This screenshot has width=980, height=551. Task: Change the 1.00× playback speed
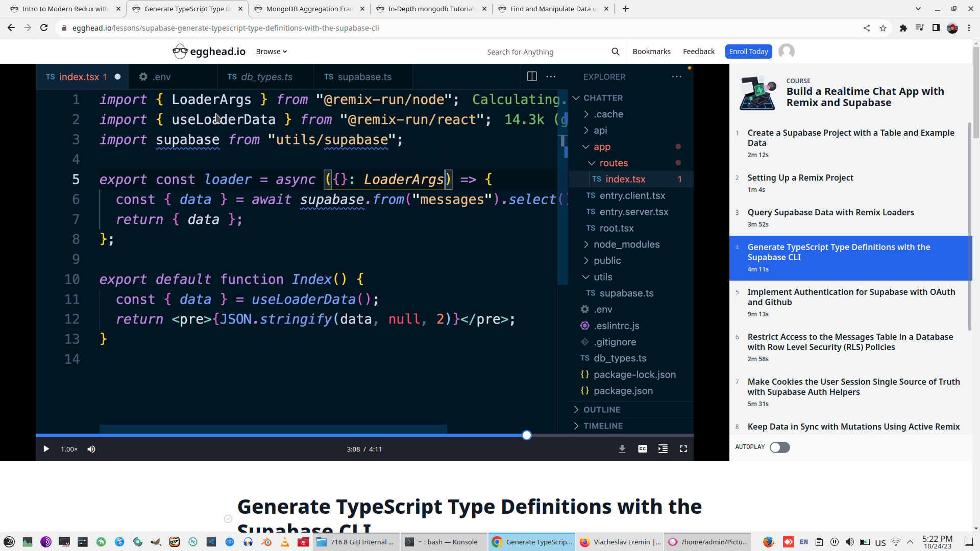[x=69, y=449]
